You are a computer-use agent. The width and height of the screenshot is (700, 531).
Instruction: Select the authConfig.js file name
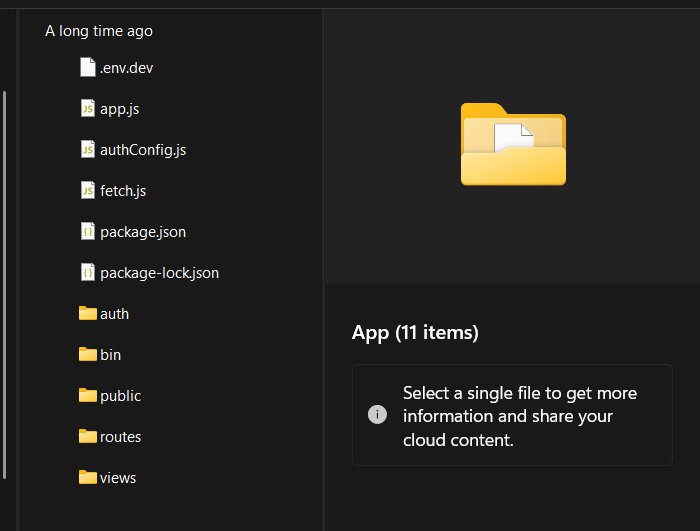[x=143, y=150]
